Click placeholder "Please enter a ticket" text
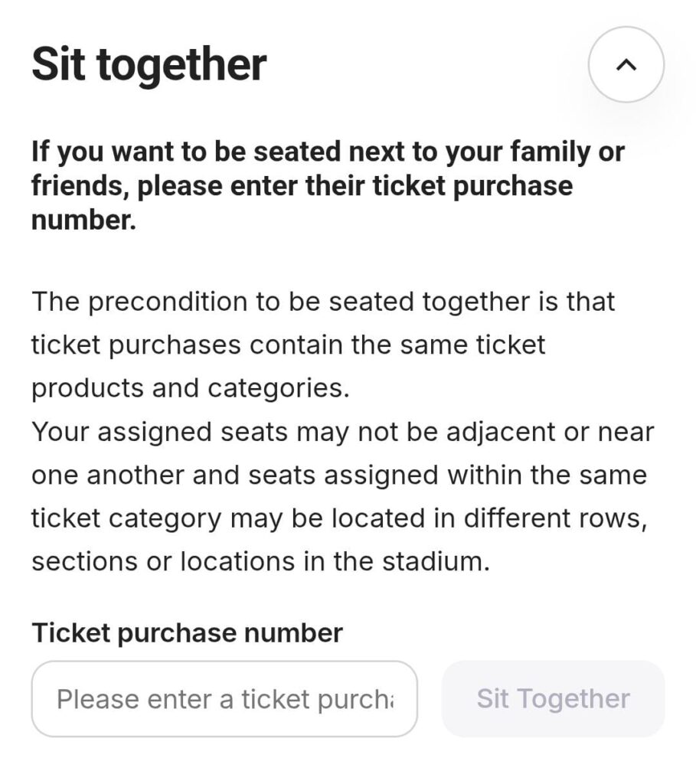The width and height of the screenshot is (696, 784). (x=224, y=699)
